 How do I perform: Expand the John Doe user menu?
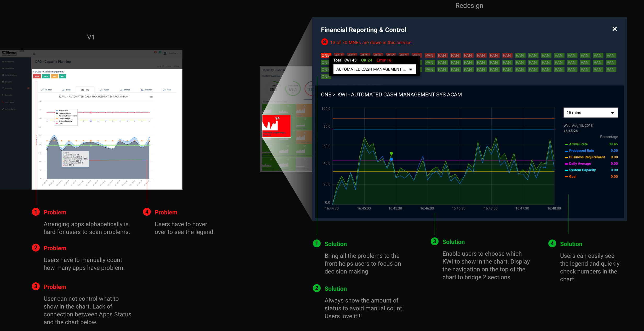click(172, 54)
